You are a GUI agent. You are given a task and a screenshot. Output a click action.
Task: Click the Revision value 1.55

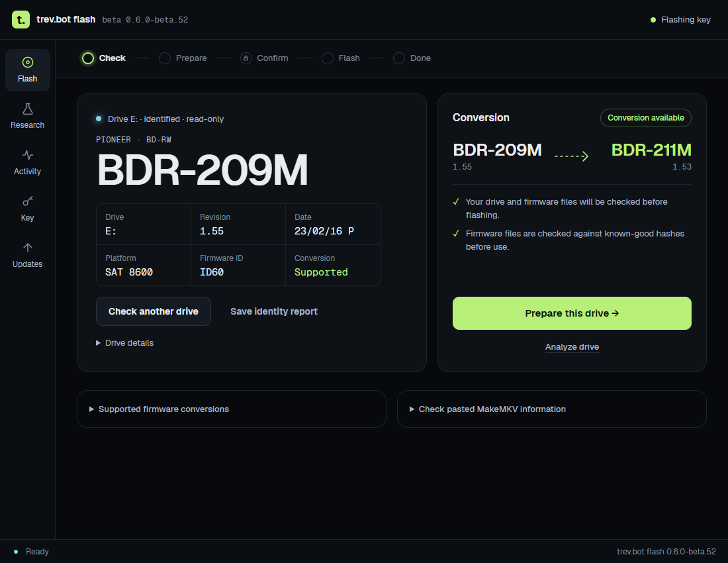pos(212,231)
